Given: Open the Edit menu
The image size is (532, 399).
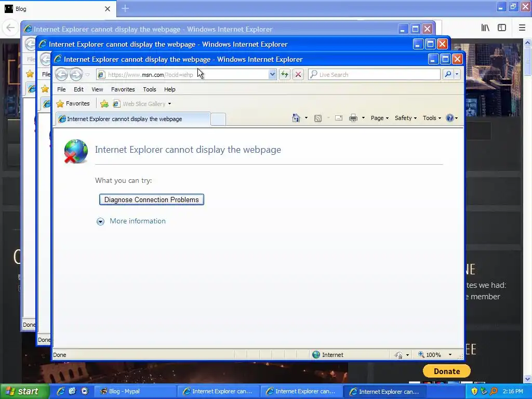Looking at the screenshot, I should (78, 89).
